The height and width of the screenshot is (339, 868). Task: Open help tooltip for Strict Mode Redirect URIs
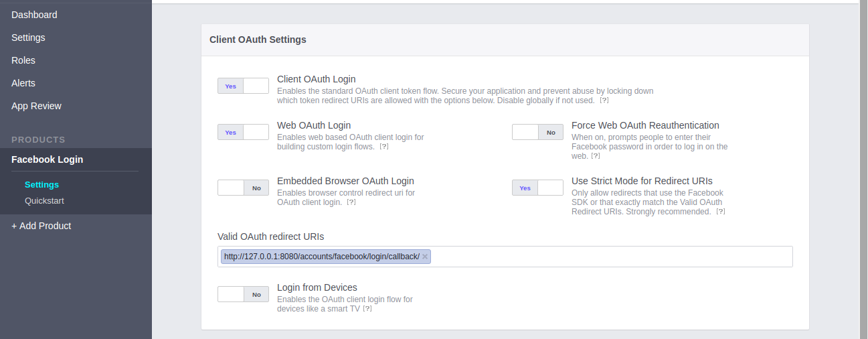(x=721, y=211)
